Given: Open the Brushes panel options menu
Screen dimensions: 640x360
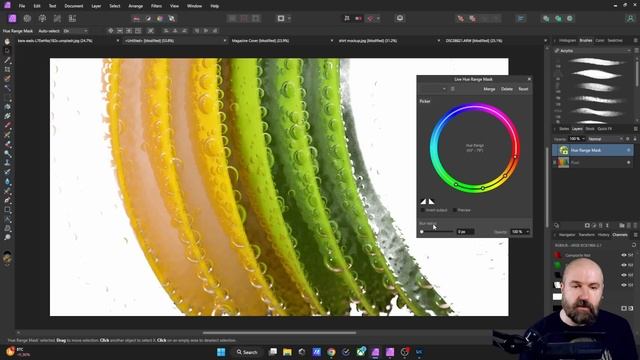Looking at the screenshot, I should [x=636, y=40].
